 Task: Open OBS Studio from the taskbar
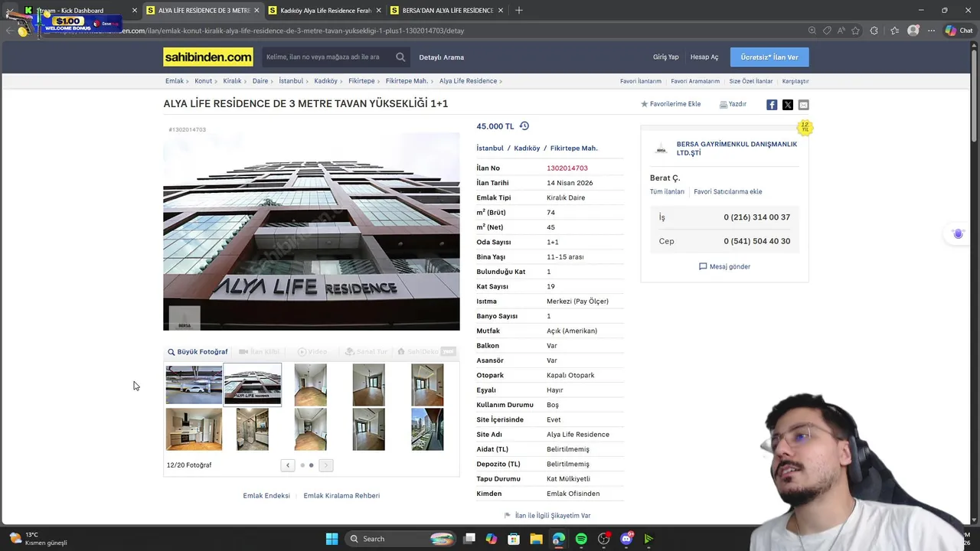point(603,539)
